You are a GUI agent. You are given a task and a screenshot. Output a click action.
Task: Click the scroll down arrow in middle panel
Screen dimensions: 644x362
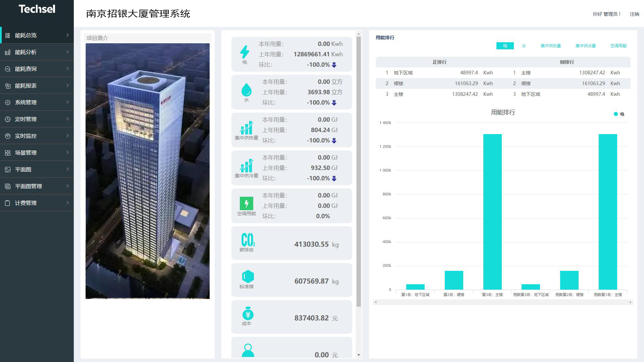359,355
